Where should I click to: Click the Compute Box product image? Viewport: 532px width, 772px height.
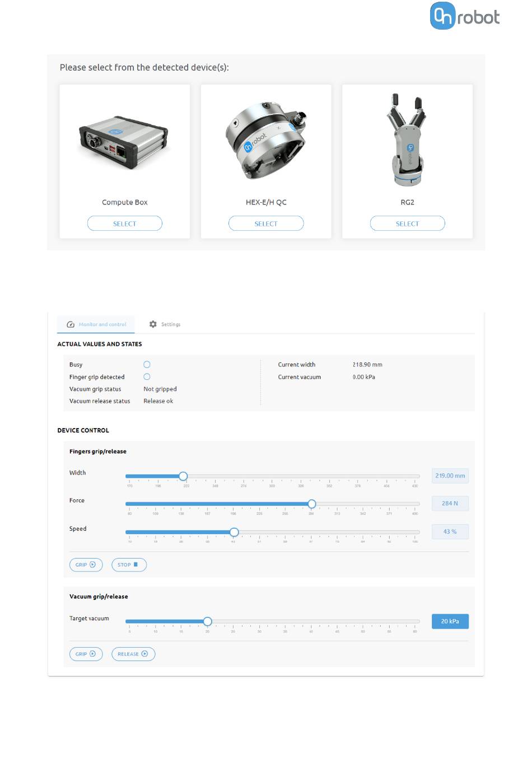[x=124, y=142]
